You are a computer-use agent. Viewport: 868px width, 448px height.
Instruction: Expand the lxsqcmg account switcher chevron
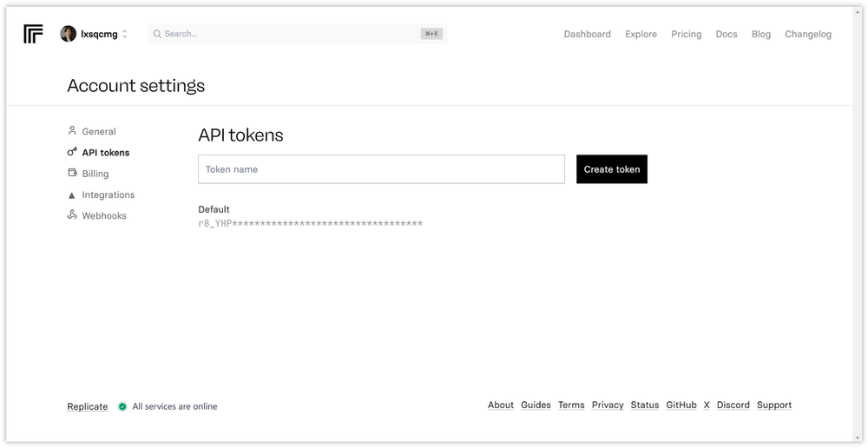(x=124, y=34)
